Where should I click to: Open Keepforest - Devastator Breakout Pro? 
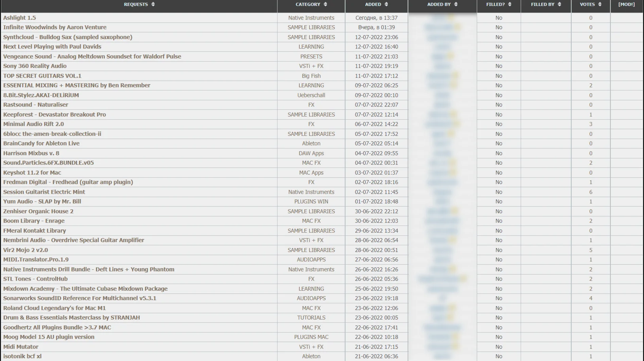coord(55,115)
